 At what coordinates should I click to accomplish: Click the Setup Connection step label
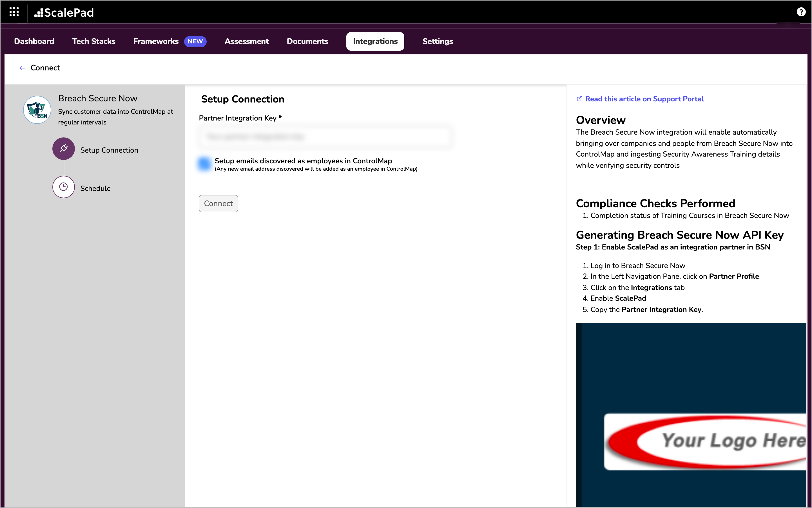pyautogui.click(x=109, y=150)
